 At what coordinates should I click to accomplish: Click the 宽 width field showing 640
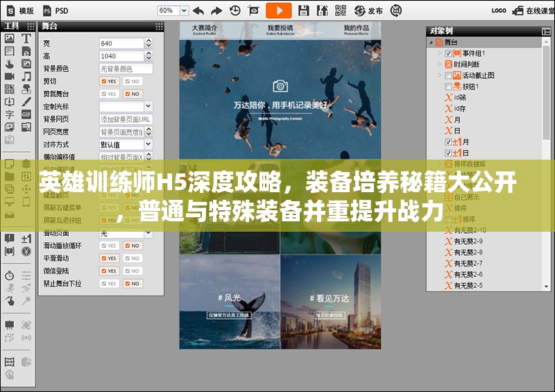[x=121, y=43]
